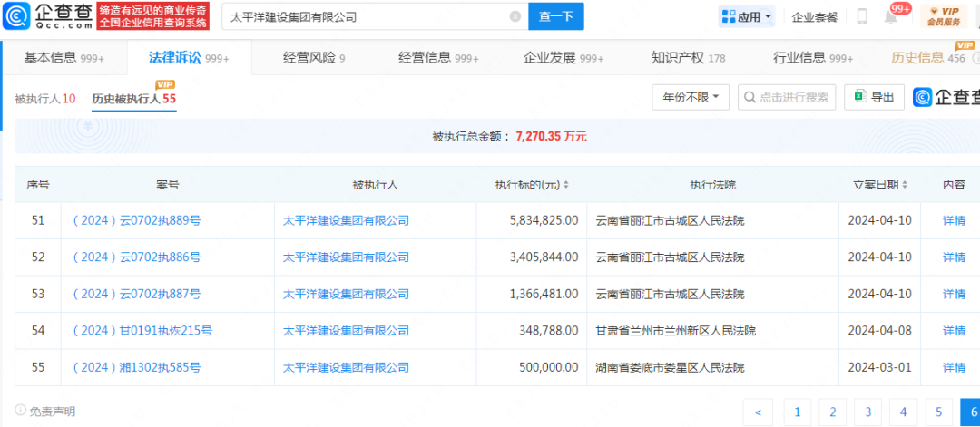Image resolution: width=980 pixels, height=427 pixels.
Task: Click the amount 5,834,825.00 cell
Action: (x=531, y=219)
